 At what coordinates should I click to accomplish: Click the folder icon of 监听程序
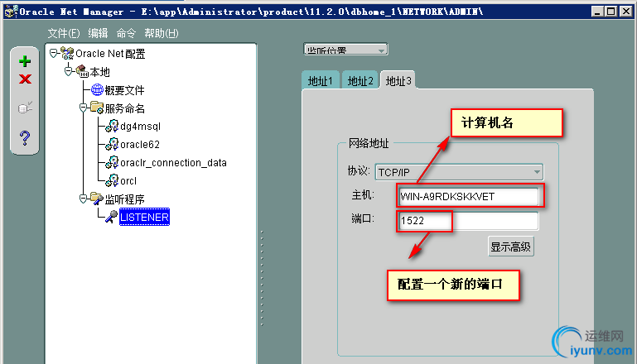[x=97, y=199]
